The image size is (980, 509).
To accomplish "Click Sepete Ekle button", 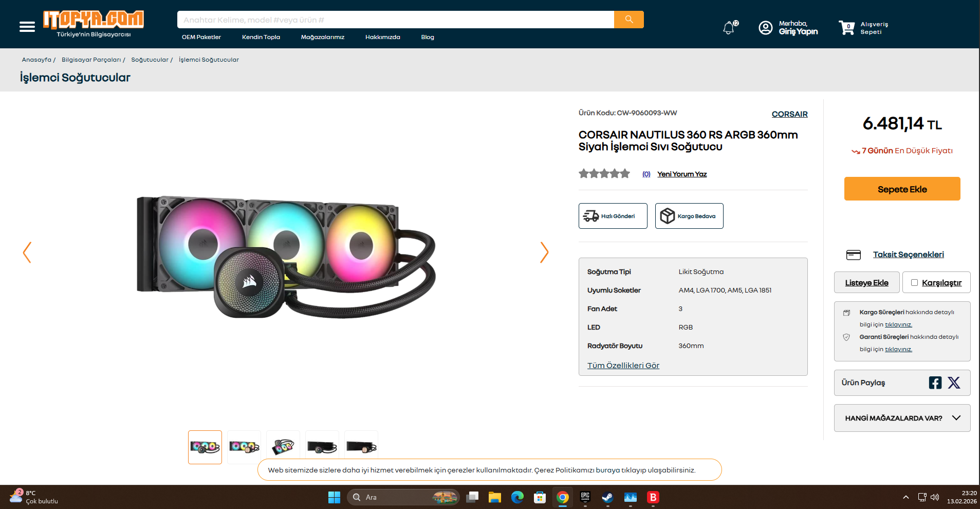I will 902,189.
